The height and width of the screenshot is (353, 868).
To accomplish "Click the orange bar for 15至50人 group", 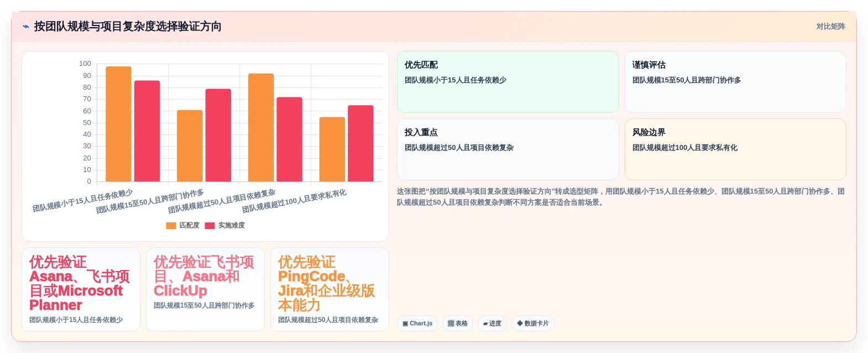I will 190,146.
